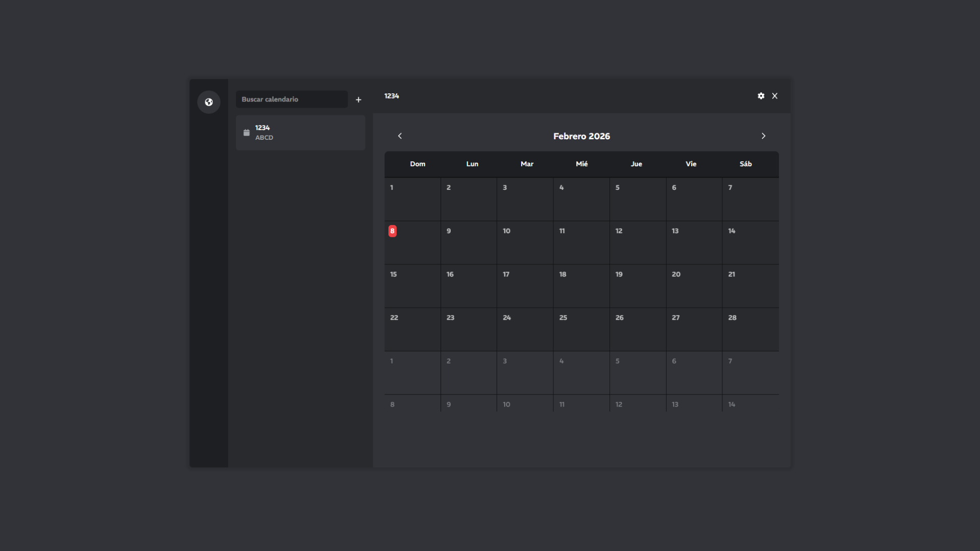Click the plus icon to add a calendar
This screenshot has height=551, width=980.
coord(358,99)
